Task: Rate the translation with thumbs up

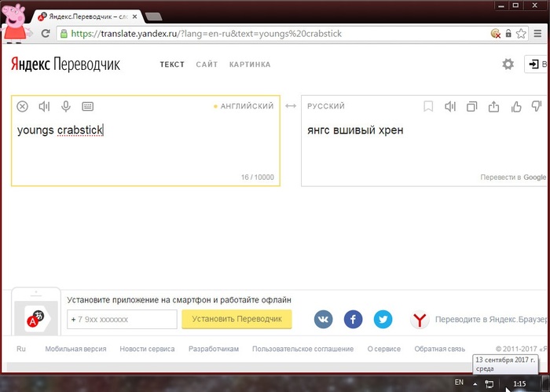Action: coord(516,107)
